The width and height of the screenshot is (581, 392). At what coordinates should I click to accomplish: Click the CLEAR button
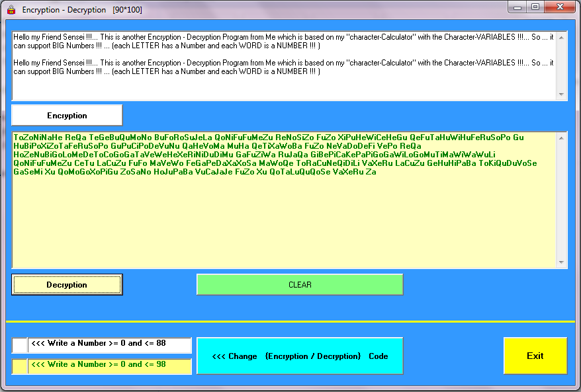(x=299, y=284)
